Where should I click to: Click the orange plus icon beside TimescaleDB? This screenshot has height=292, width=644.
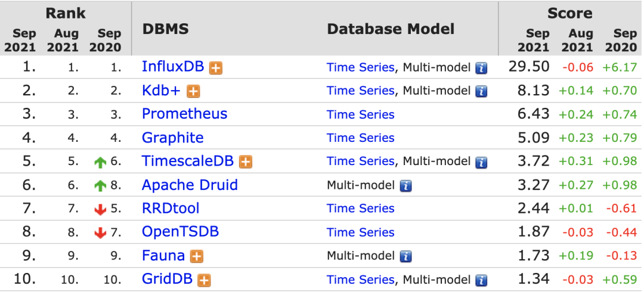click(x=245, y=161)
